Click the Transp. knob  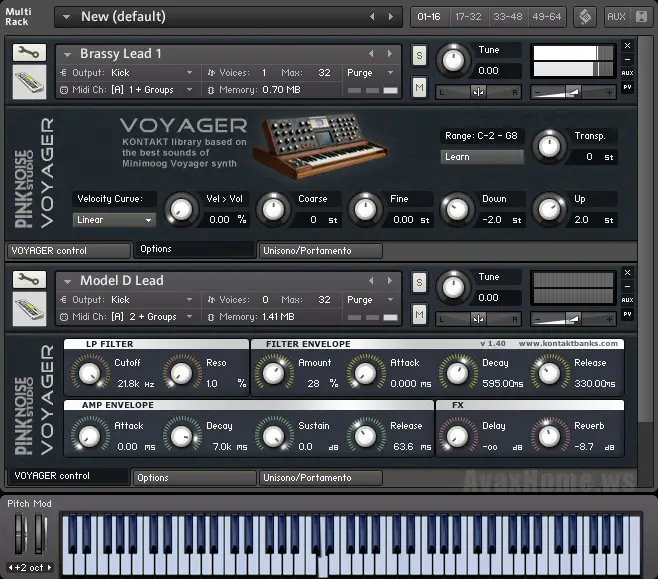click(549, 146)
